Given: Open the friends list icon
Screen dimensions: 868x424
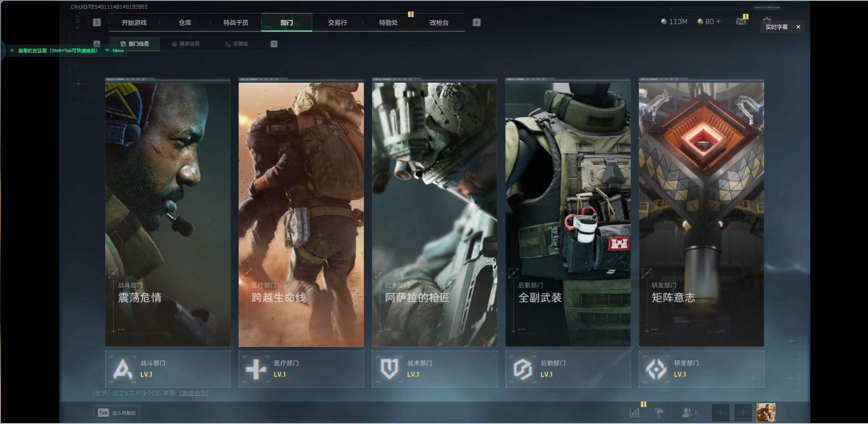Looking at the screenshot, I should (687, 412).
